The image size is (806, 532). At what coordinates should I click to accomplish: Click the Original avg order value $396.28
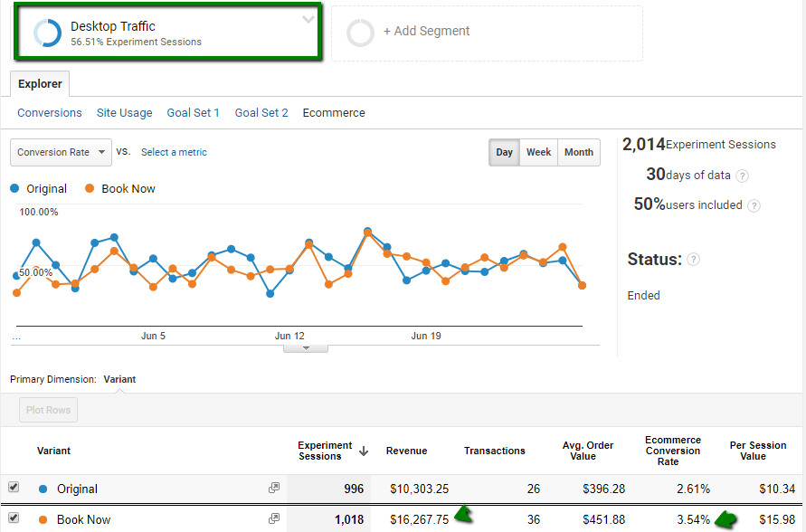(603, 489)
